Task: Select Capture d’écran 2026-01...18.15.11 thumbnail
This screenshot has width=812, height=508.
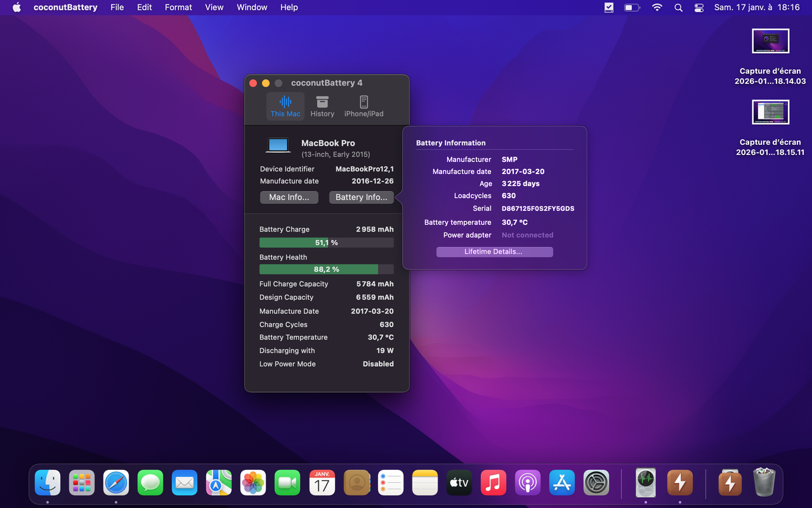Action: [x=770, y=112]
